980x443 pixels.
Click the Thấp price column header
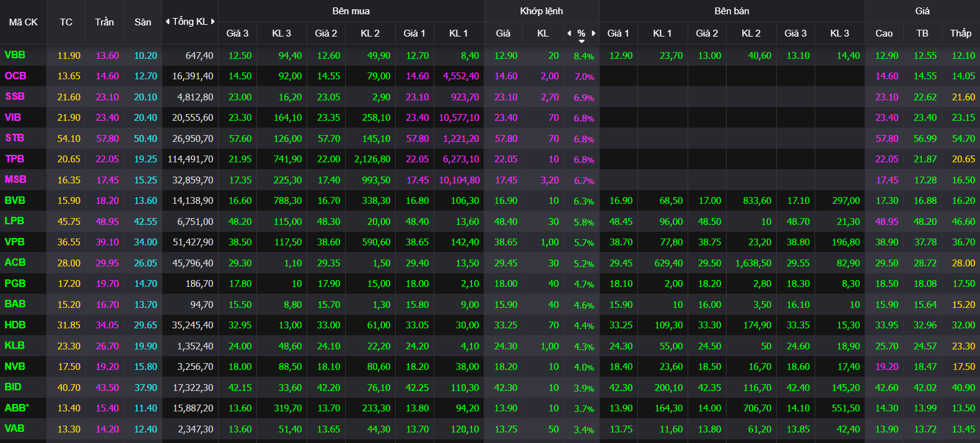tap(961, 33)
